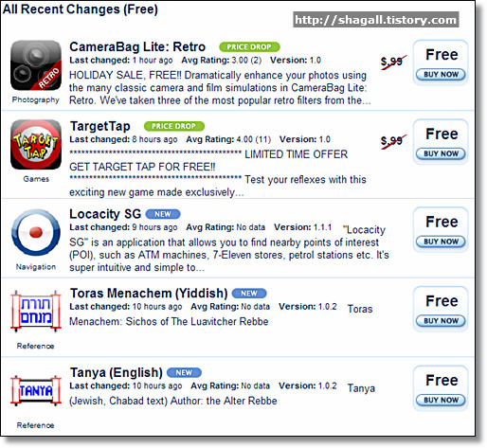The image size is (487, 448).
Task: Click BUY NOW for Tanya (English)
Action: (x=441, y=400)
